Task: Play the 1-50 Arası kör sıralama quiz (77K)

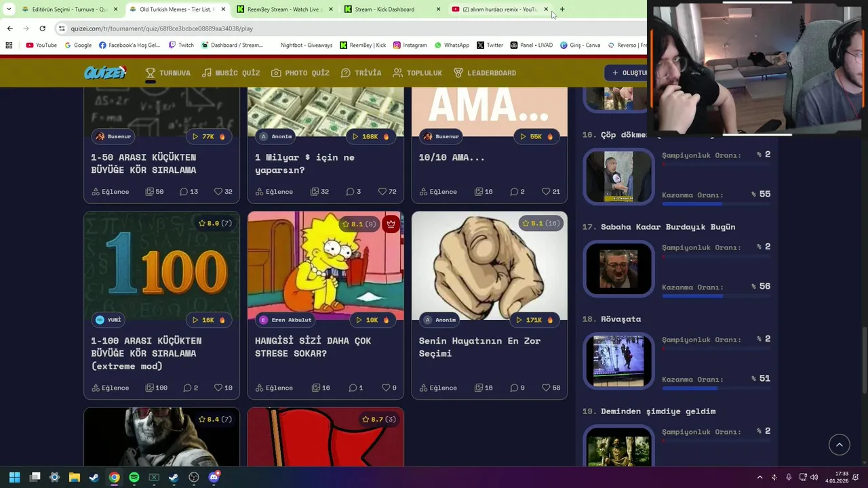Action: tap(208, 136)
